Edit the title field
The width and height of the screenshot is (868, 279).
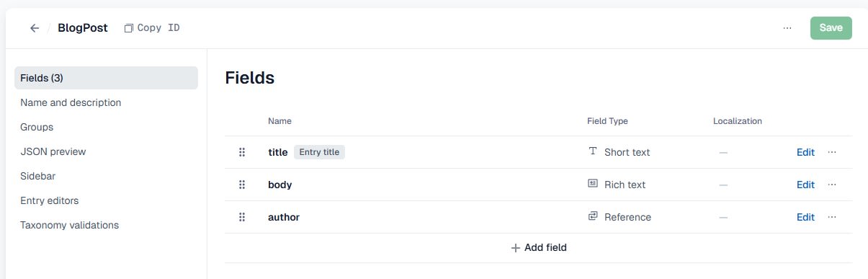[x=805, y=152]
